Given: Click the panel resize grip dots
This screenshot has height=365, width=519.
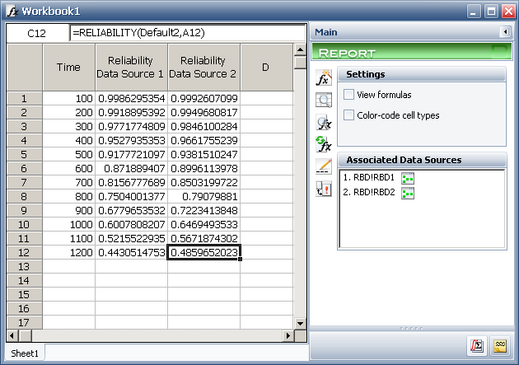Looking at the screenshot, I should 411,328.
